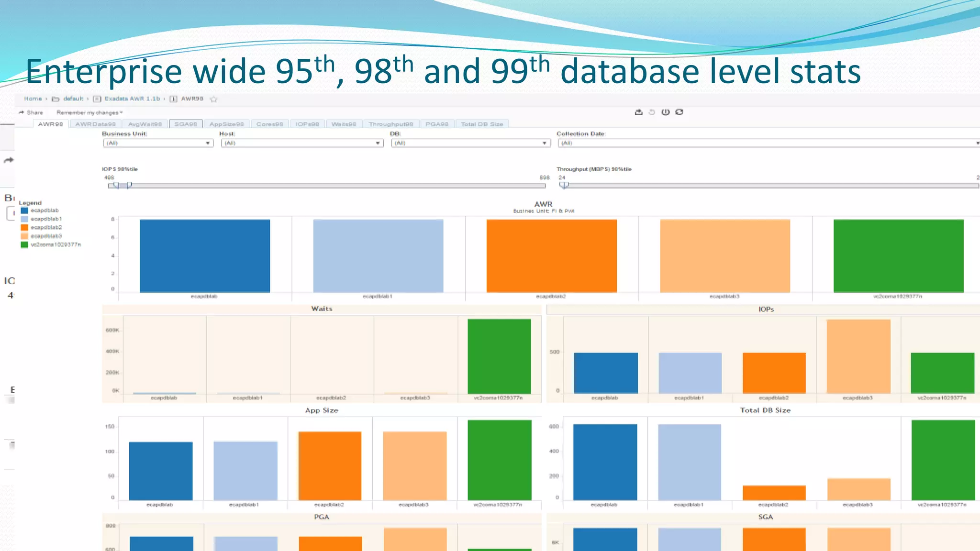Click the default project folder icon
This screenshot has height=551, width=980.
56,99
